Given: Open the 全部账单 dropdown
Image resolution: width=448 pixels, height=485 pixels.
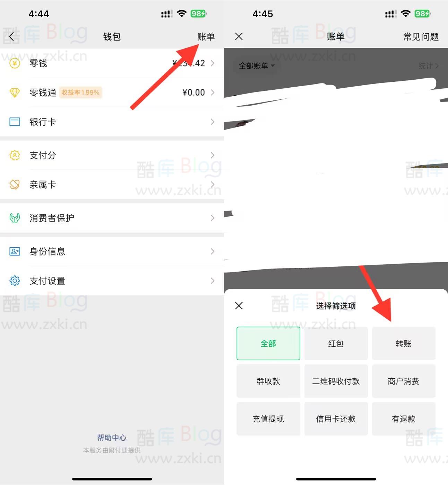Looking at the screenshot, I should click(x=256, y=66).
